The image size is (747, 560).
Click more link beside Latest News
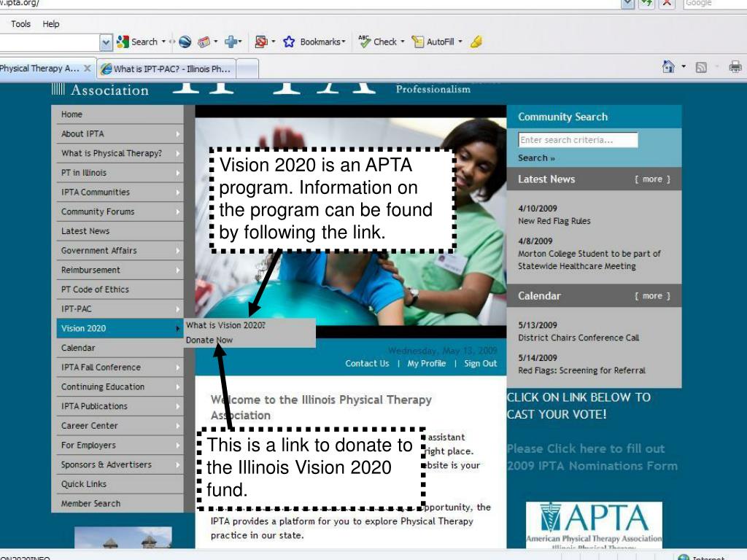tap(653, 179)
